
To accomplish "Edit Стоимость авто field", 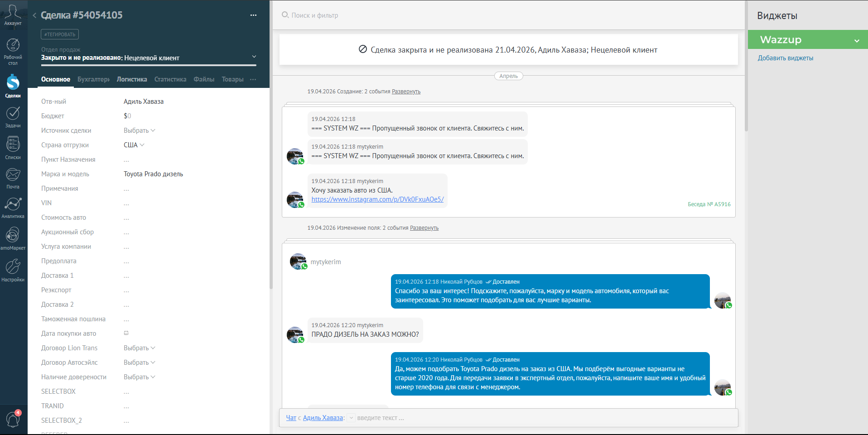I will (x=126, y=217).
